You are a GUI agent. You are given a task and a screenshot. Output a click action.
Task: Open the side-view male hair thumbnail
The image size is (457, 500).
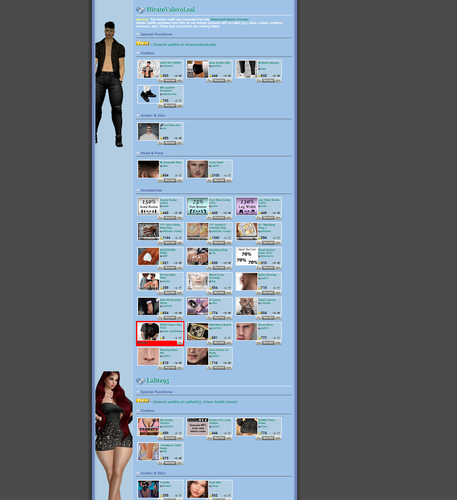[x=148, y=169]
